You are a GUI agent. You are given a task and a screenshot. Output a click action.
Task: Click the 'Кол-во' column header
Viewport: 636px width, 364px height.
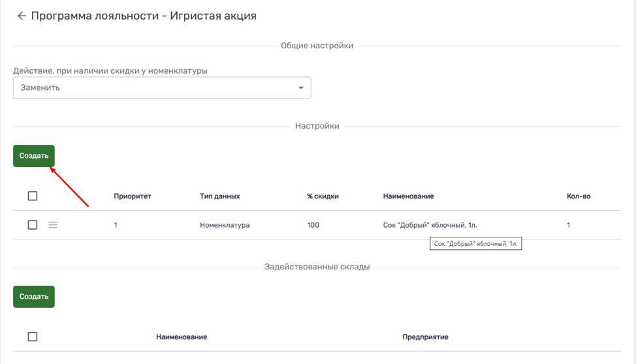coord(579,196)
